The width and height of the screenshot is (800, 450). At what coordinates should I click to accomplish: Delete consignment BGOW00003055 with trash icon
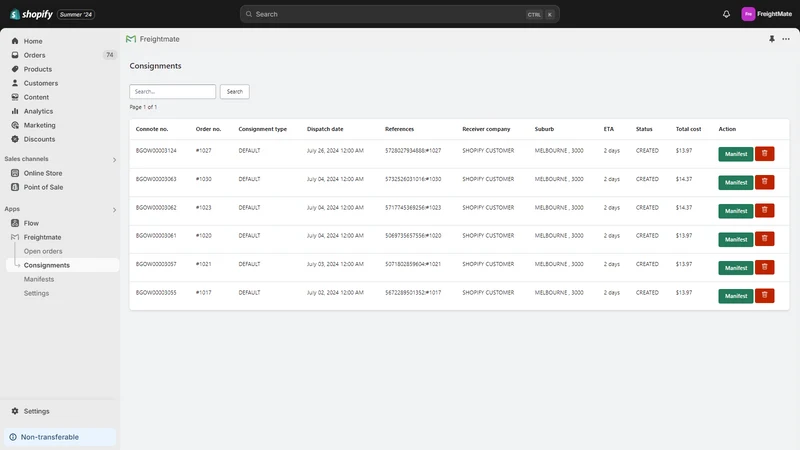click(x=764, y=296)
